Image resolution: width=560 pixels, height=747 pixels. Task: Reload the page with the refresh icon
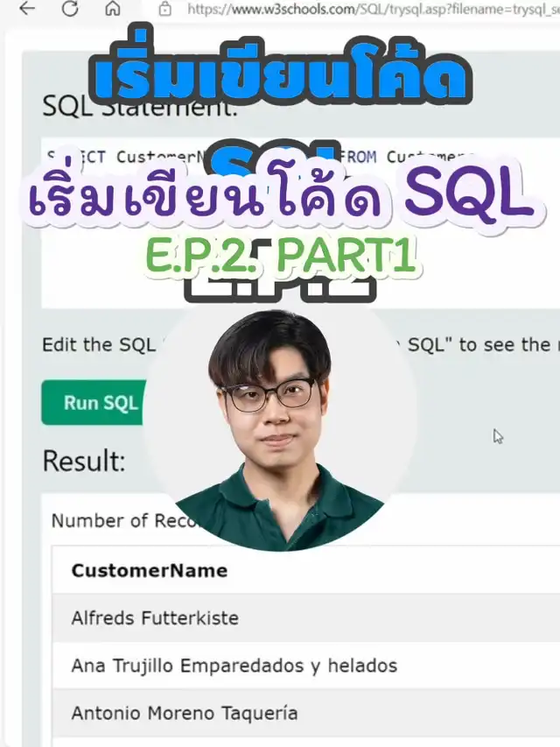coord(70,8)
